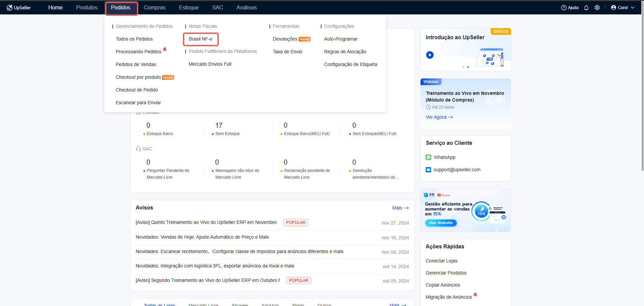Open Segundo Treinamento ao Vivo notice
Image resolution: width=644 pixels, height=306 pixels.
point(208,280)
